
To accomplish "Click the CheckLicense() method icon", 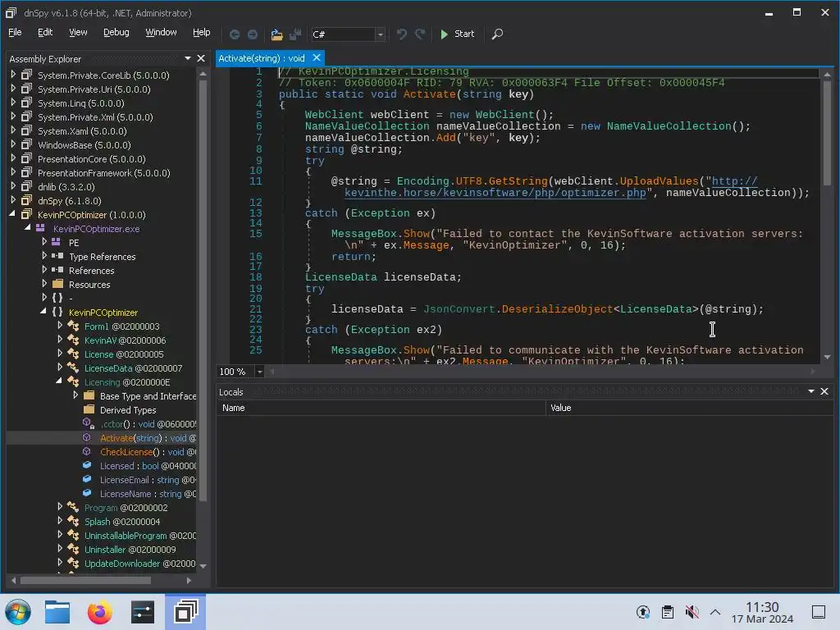I will [x=87, y=452].
